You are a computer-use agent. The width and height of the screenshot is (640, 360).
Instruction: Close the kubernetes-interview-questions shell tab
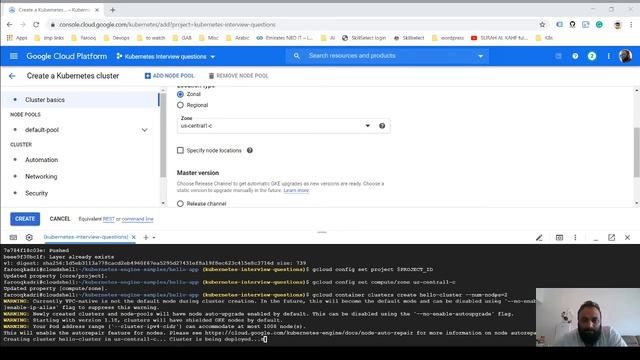tap(133, 238)
